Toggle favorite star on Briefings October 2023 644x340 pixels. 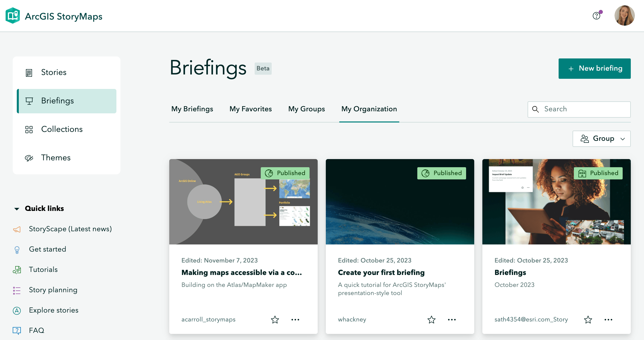tap(588, 320)
